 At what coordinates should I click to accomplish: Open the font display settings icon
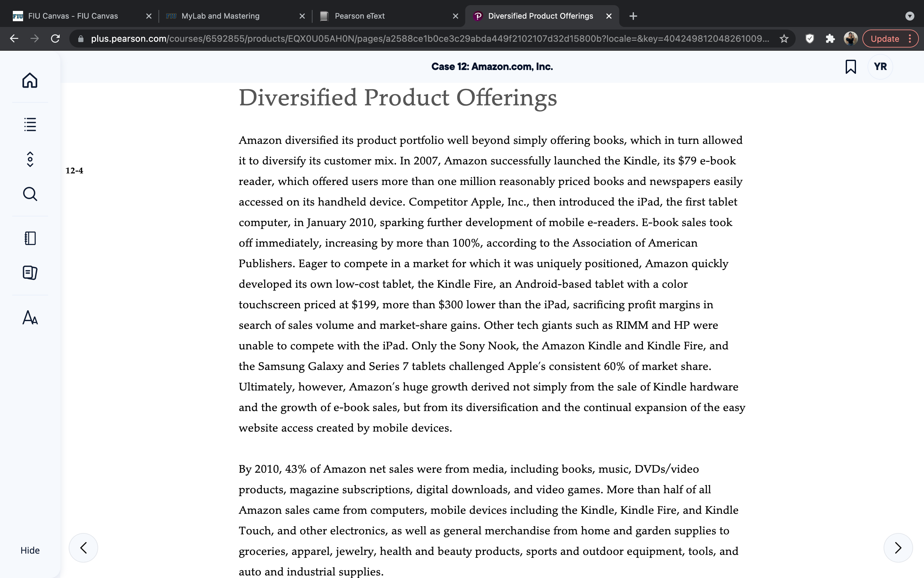click(30, 317)
